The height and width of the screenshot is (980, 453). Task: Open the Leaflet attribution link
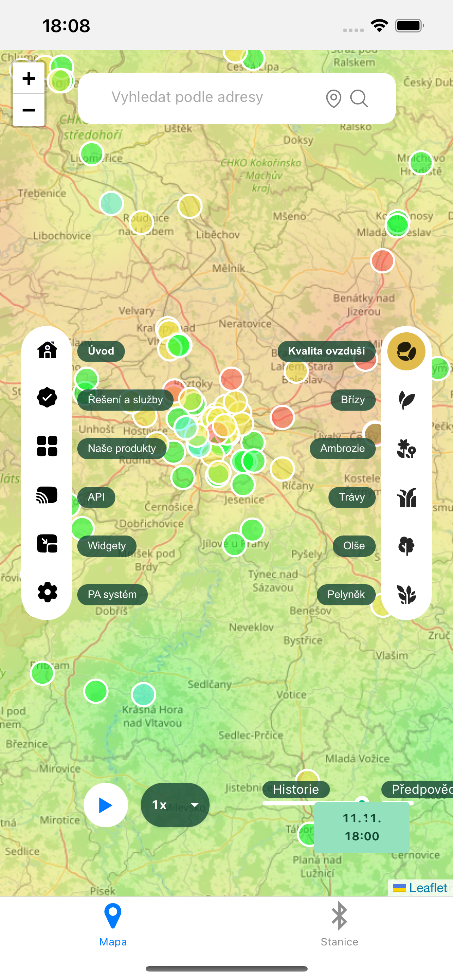[x=428, y=888]
